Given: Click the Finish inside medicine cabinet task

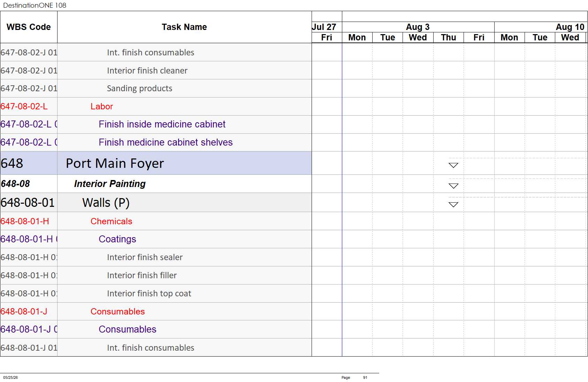Looking at the screenshot, I should [x=162, y=124].
